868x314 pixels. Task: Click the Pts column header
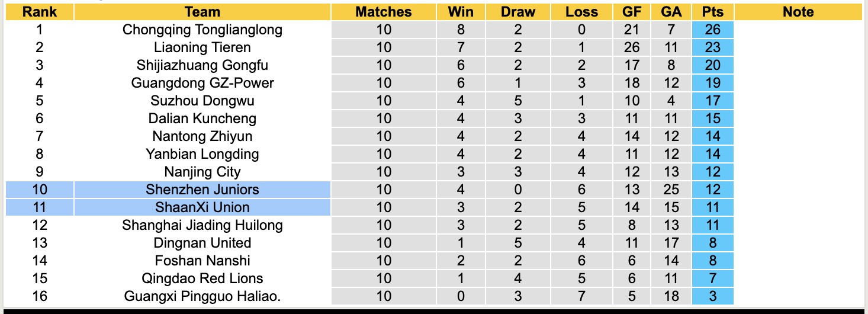pos(713,12)
